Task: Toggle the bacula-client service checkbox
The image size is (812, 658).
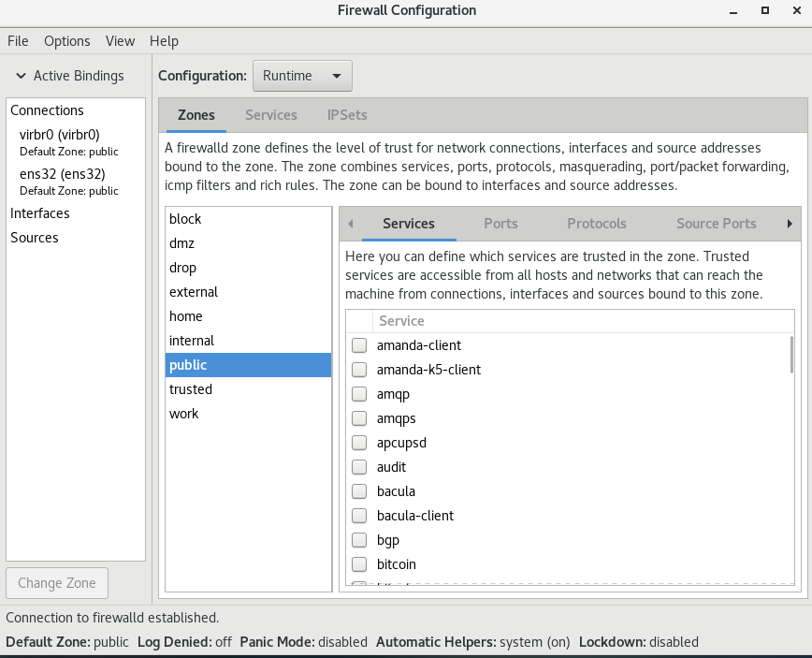Action: [359, 516]
